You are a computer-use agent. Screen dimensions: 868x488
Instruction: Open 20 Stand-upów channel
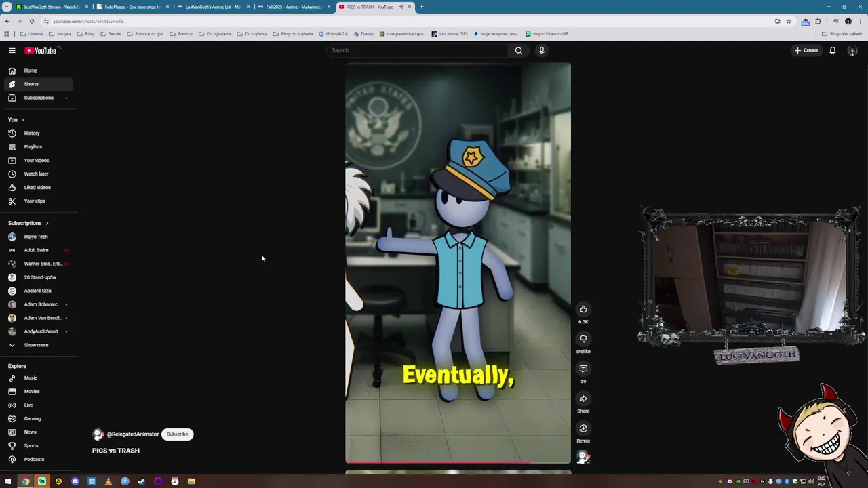tap(39, 277)
